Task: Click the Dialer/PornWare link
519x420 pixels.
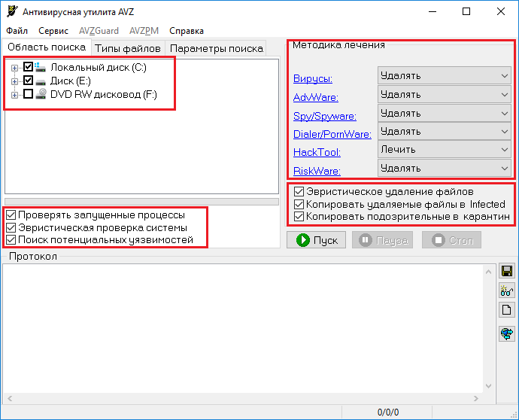Action: (x=332, y=134)
